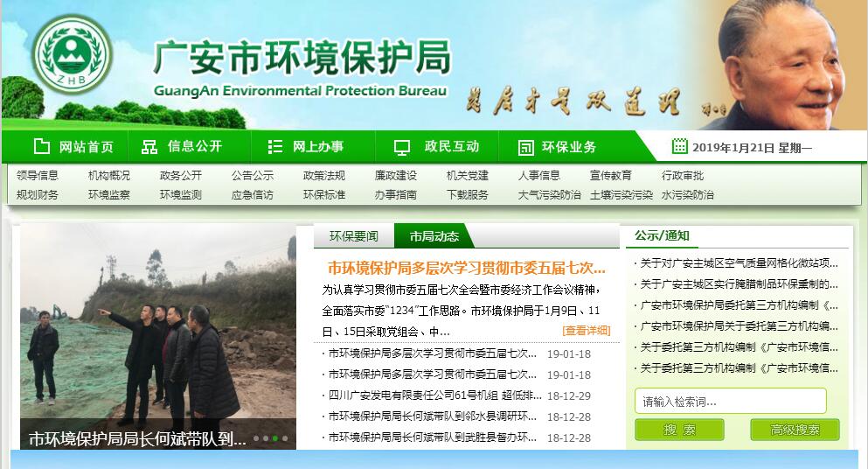The image size is (868, 469).
Task: Switch to the 环保要闻 tab
Action: pyautogui.click(x=353, y=236)
